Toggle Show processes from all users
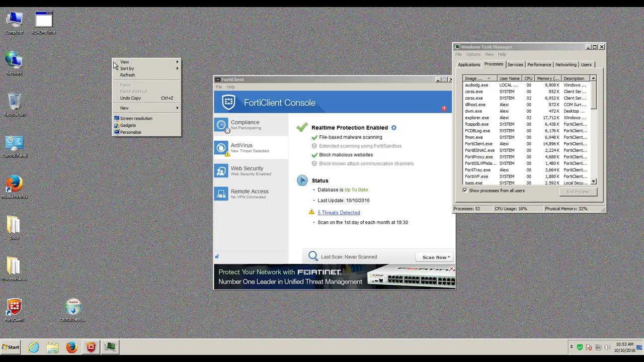The width and height of the screenshot is (644, 362). click(465, 191)
